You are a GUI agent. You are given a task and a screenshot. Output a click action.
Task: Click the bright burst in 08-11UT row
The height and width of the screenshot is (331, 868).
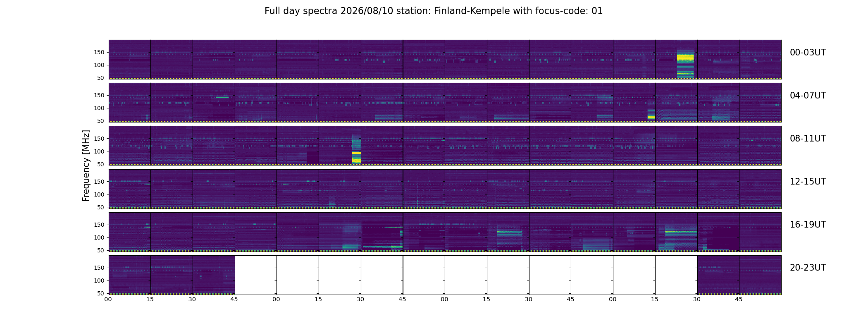tap(356, 149)
